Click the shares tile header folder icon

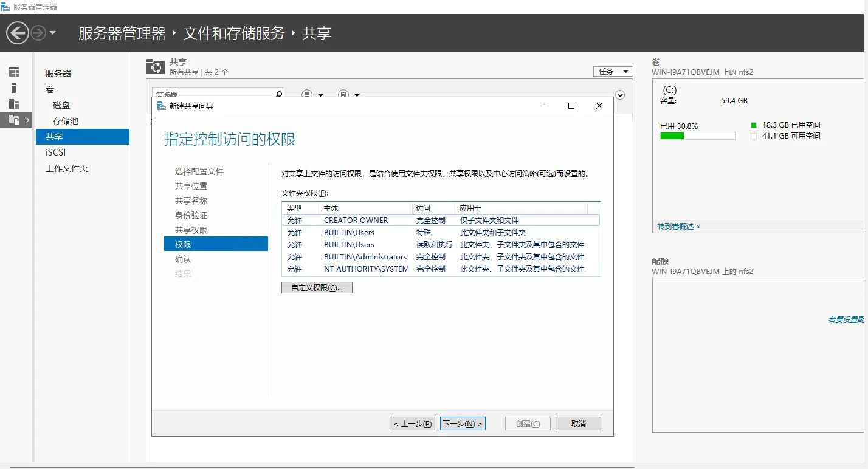pos(155,67)
